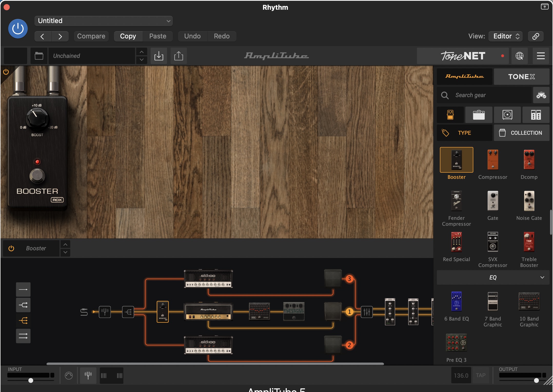The height and width of the screenshot is (392, 553).
Task: Select the rack effects gear category icon
Action: click(536, 115)
